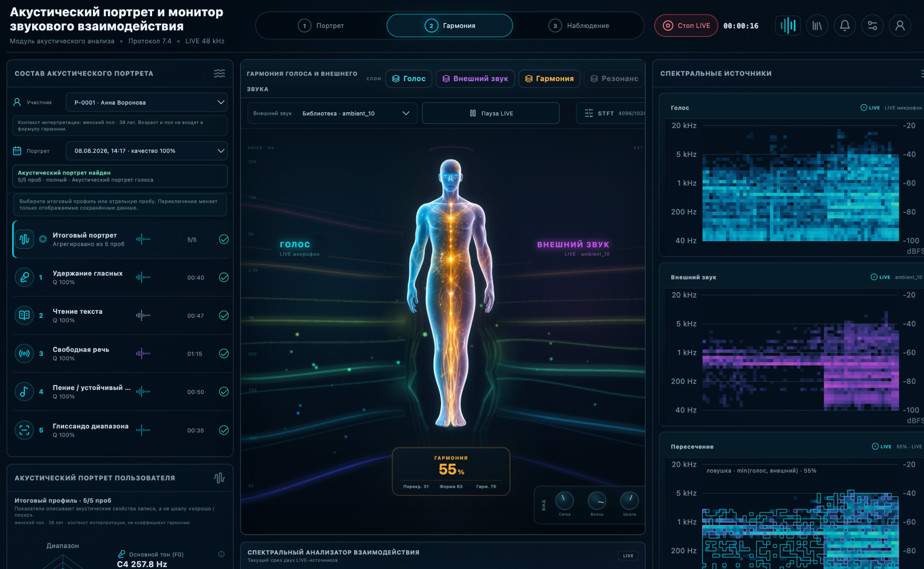
Task: Open participant dropdown P-0001 Анна Воронова
Action: (x=147, y=102)
